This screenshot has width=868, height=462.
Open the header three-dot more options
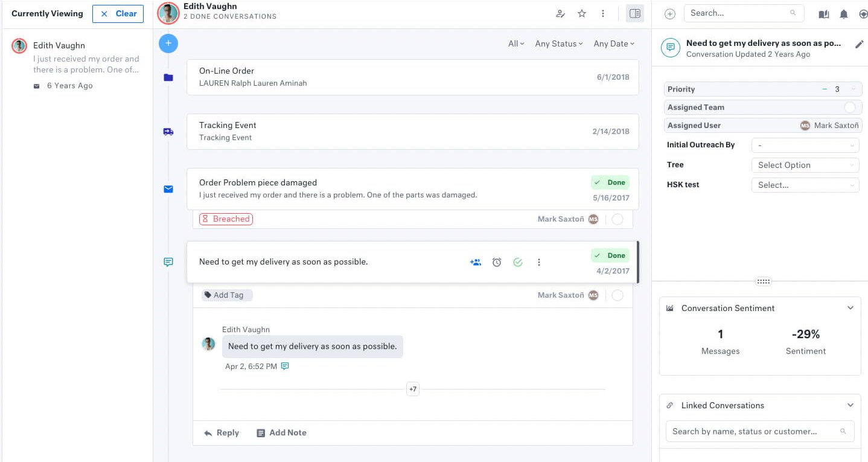pyautogui.click(x=603, y=13)
